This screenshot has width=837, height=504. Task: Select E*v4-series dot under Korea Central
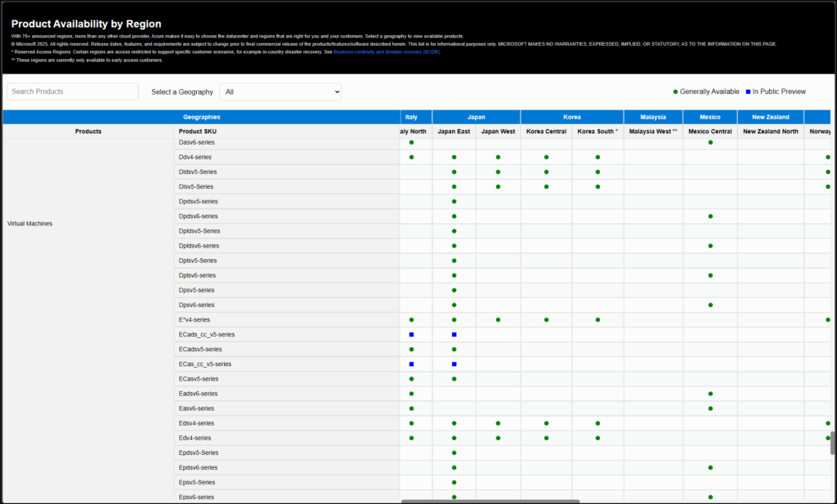click(546, 320)
